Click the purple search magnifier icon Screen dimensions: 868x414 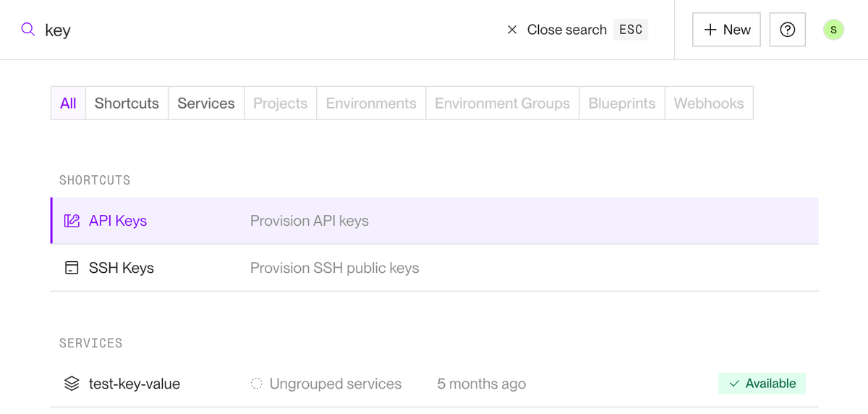tap(28, 30)
